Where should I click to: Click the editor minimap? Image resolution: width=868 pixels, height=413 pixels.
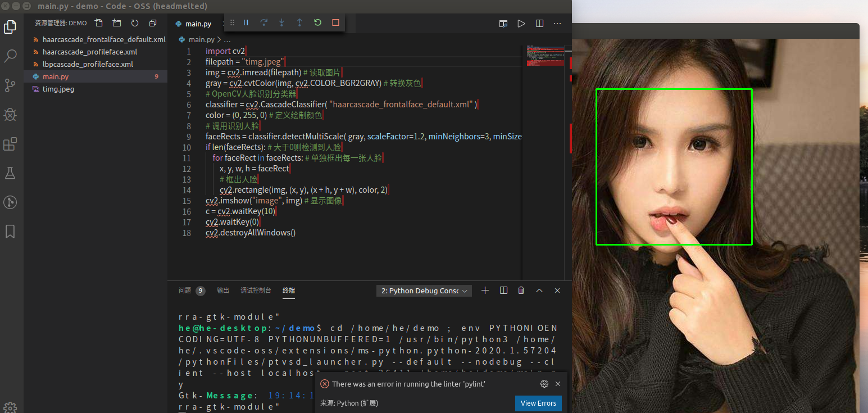(545, 57)
